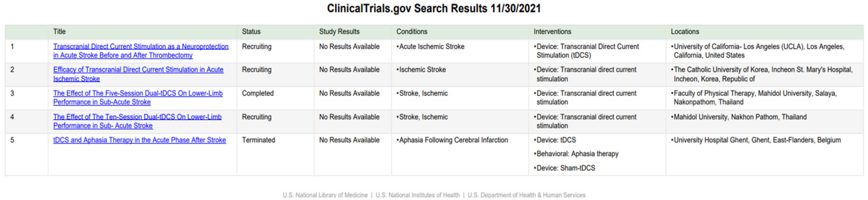Viewport: 868px width, 200px height.
Task: Open the tDCS and Aphasia Therapy trial link
Action: click(x=140, y=140)
